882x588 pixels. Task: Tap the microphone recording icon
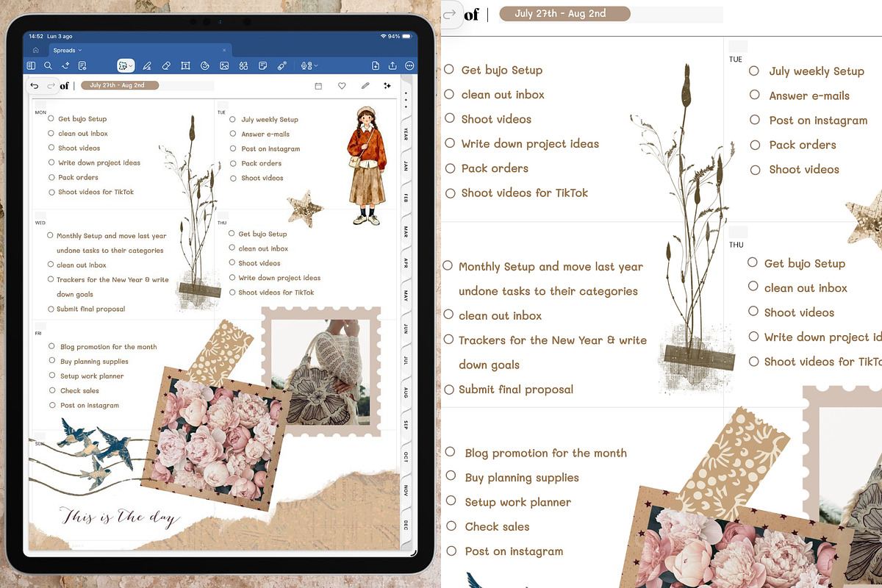(304, 65)
